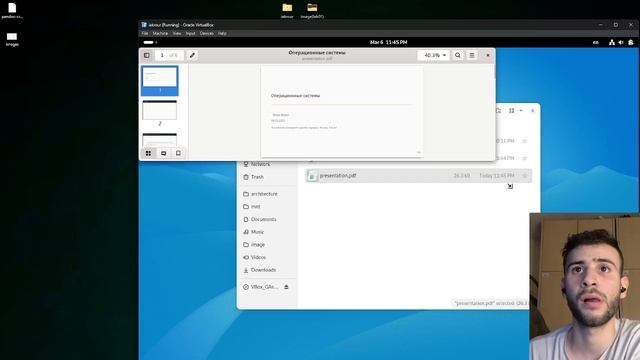Open the en keyboard layout indicator
This screenshot has width=640, height=360.
pyautogui.click(x=596, y=42)
